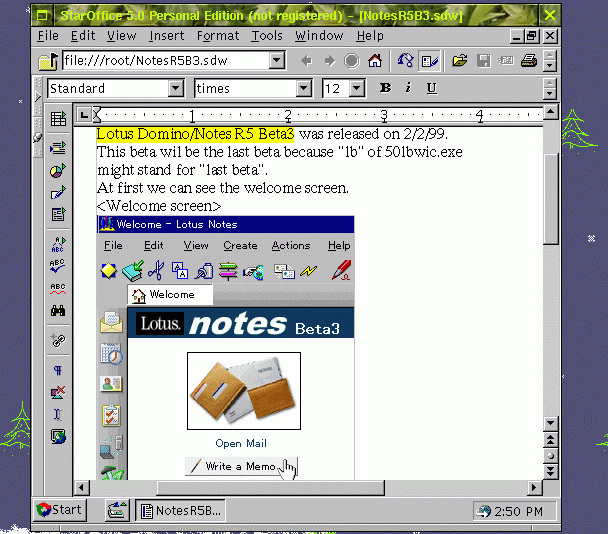Toggle Italic formatting

(x=408, y=88)
